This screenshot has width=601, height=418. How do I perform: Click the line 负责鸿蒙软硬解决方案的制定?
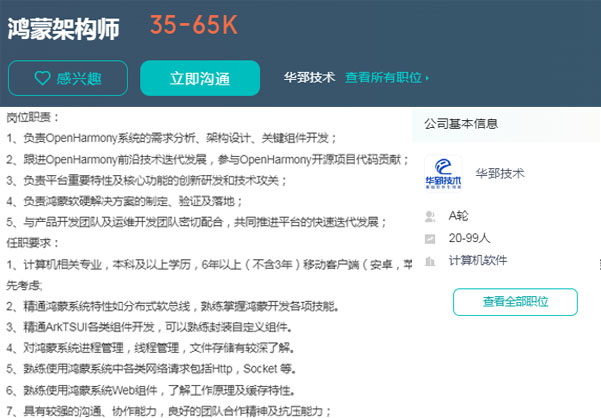124,201
